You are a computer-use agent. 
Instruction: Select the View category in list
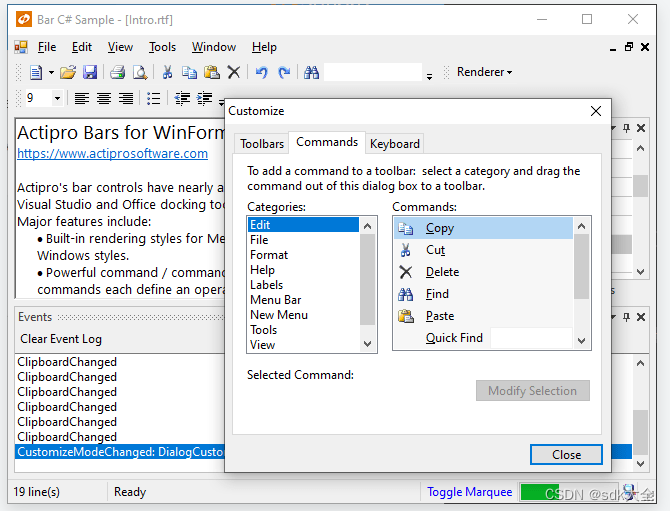pyautogui.click(x=303, y=344)
